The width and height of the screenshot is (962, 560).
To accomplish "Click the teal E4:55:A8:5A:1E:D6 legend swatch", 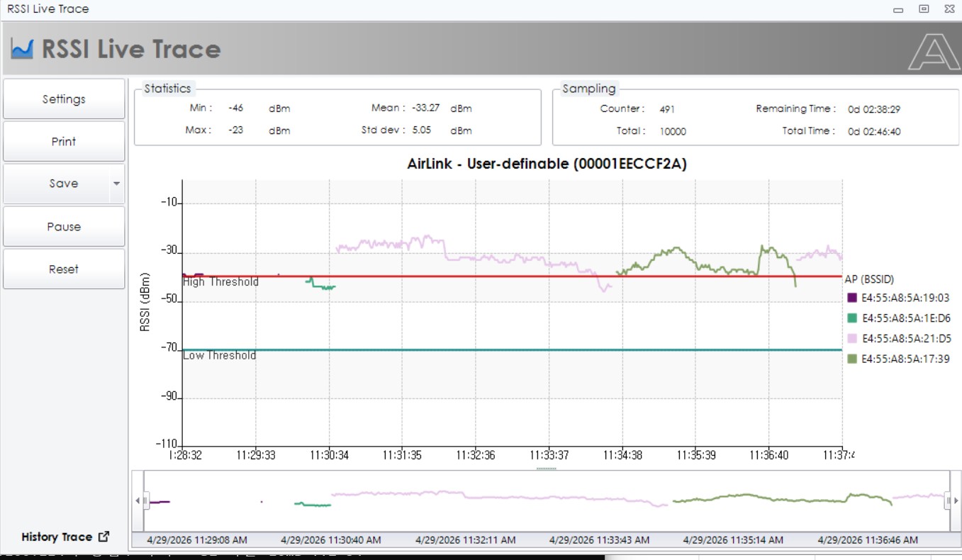I will [852, 318].
